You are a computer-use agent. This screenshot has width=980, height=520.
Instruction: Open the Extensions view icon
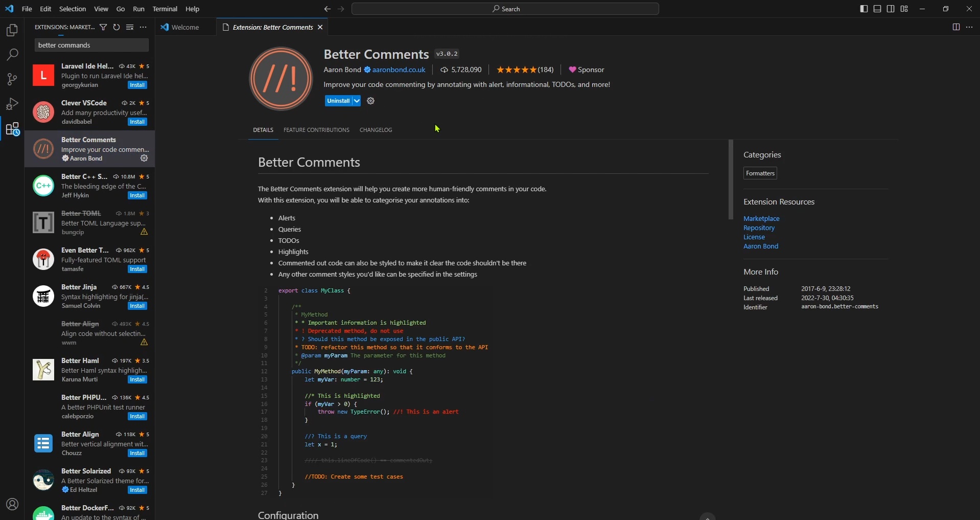[12, 129]
